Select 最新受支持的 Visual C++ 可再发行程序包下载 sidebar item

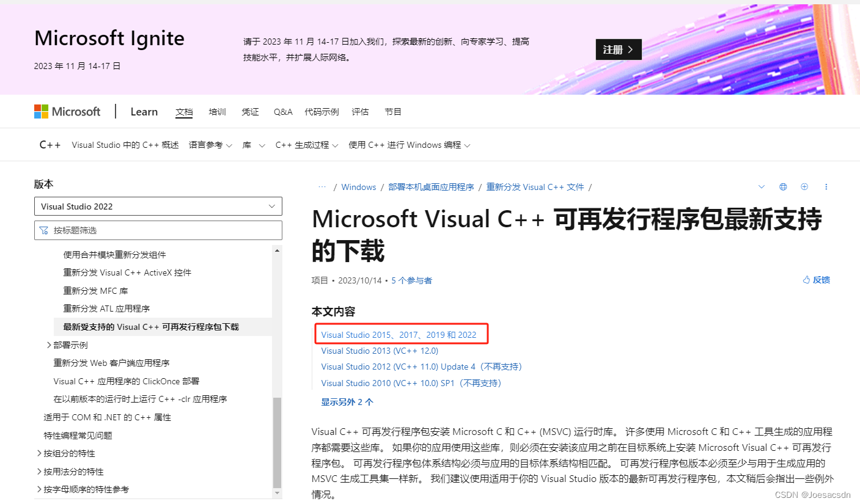(163, 327)
